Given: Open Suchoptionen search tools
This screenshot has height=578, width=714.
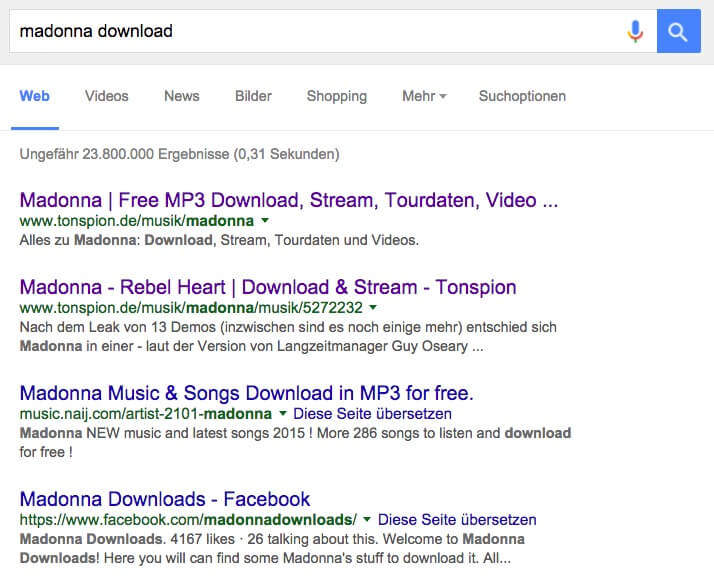Looking at the screenshot, I should click(522, 97).
